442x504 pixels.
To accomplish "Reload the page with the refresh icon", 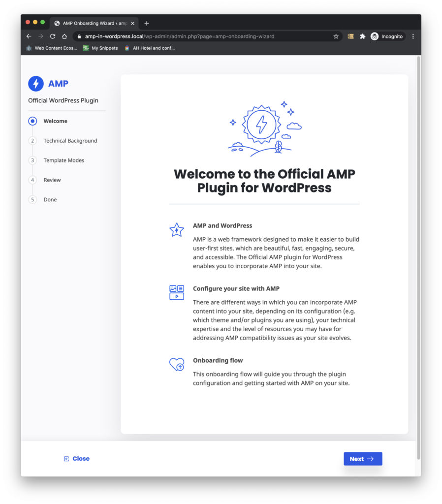I will click(x=53, y=36).
